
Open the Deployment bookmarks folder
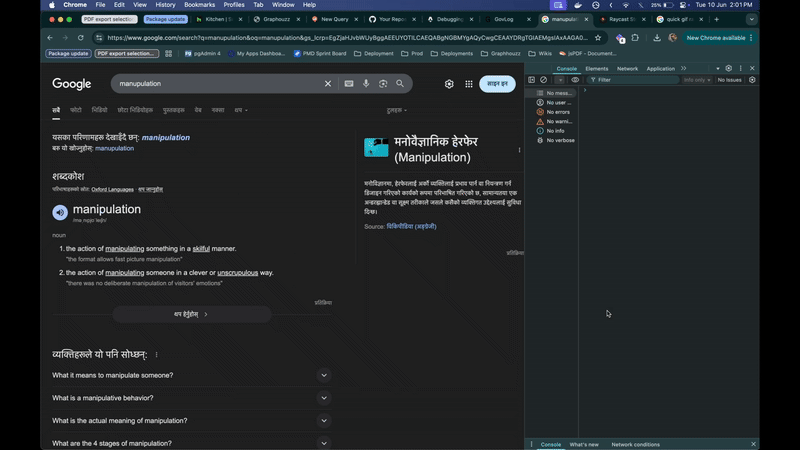pos(373,54)
